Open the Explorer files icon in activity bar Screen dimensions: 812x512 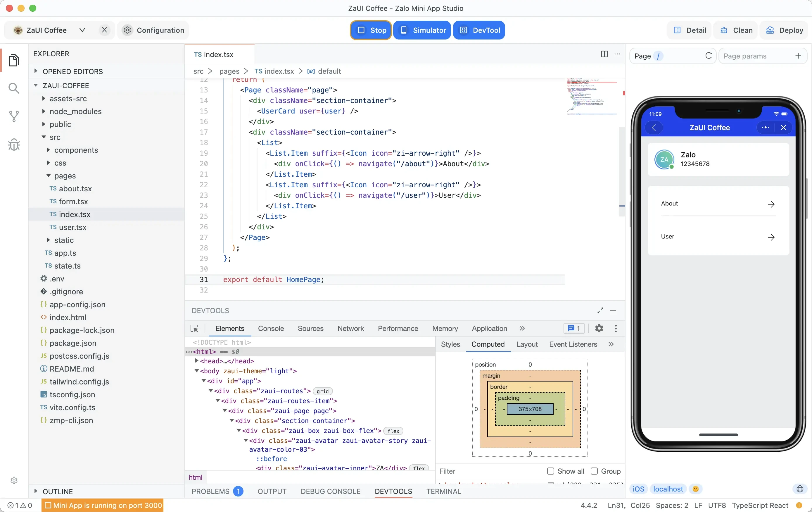pyautogui.click(x=14, y=60)
